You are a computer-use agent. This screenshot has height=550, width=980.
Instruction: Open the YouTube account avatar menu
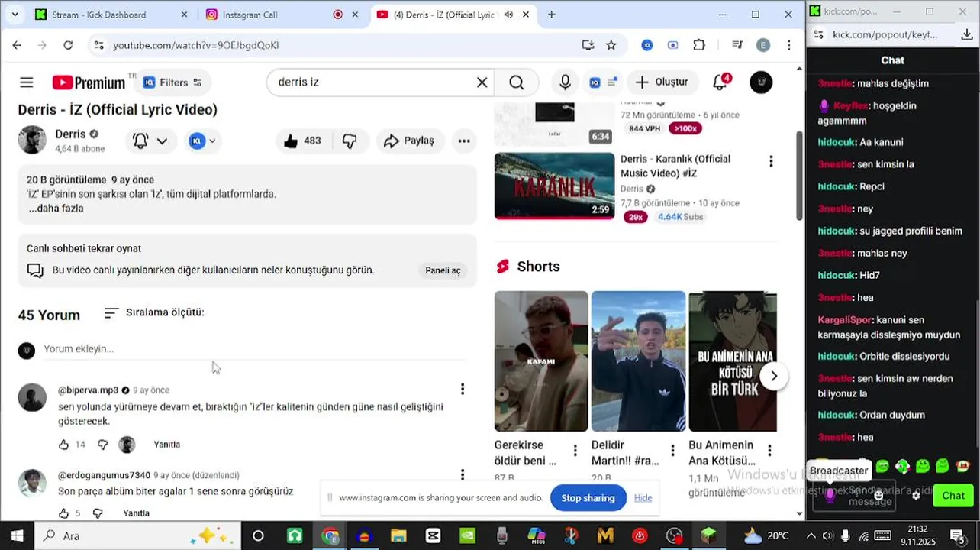coord(761,82)
